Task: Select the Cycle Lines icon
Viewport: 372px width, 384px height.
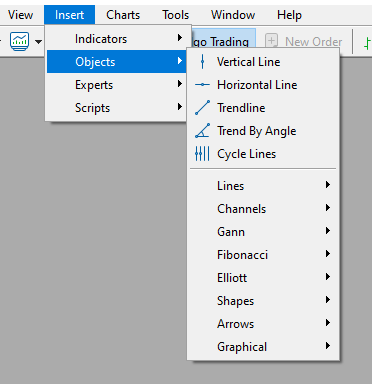Action: (x=202, y=154)
